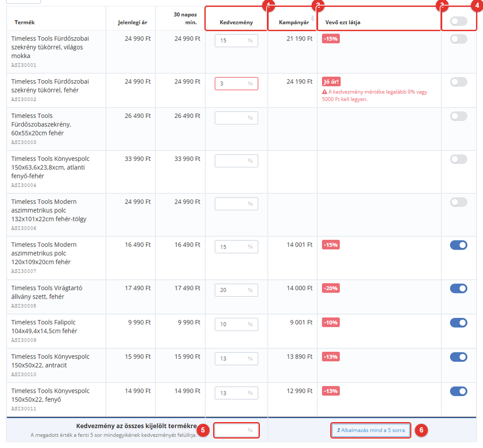
Task: Click the -20% badge
Action: pyautogui.click(x=331, y=288)
